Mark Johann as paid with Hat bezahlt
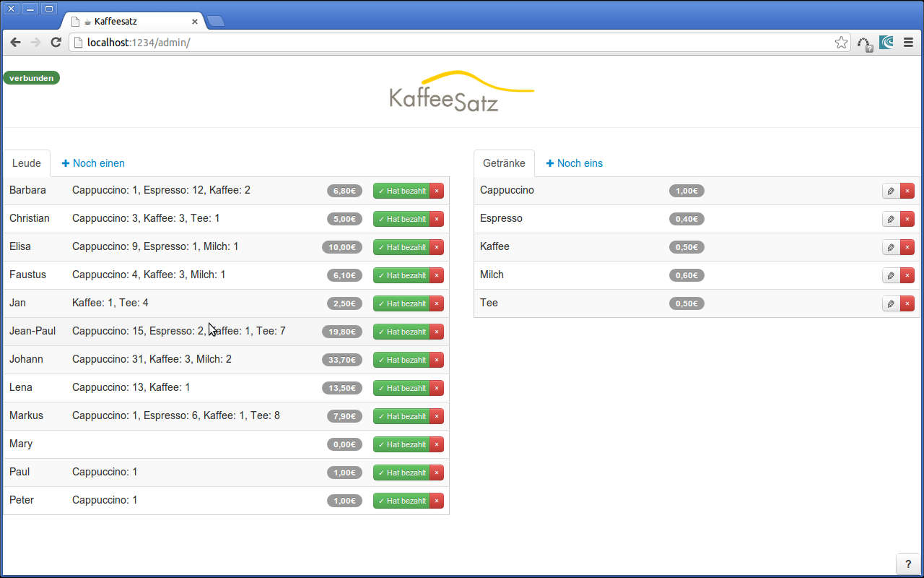924x578 pixels. (401, 360)
